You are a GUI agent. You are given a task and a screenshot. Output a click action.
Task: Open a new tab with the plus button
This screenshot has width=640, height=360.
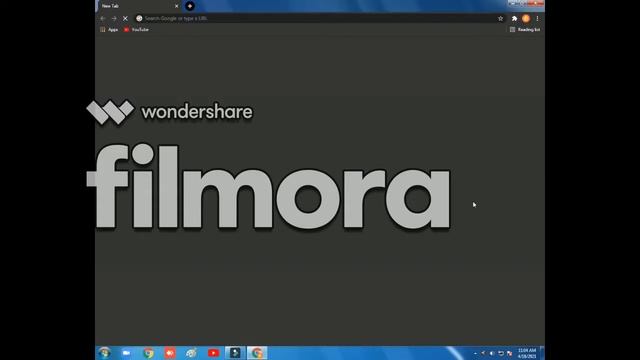[190, 6]
